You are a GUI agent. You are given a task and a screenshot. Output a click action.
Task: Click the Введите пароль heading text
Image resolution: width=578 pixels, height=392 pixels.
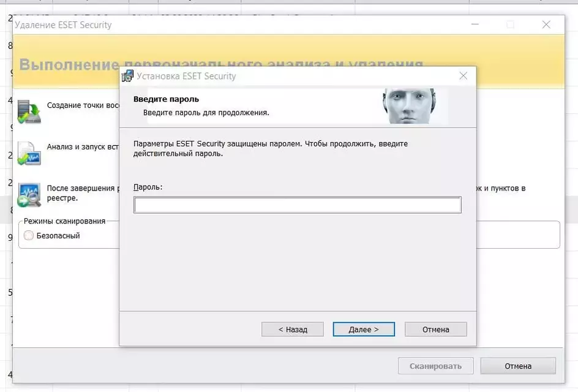(167, 99)
